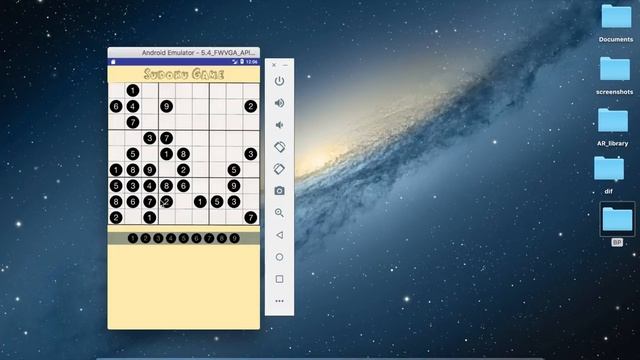The width and height of the screenshot is (640, 360).
Task: Select the 9 in the second Sudoku row
Action: click(166, 107)
